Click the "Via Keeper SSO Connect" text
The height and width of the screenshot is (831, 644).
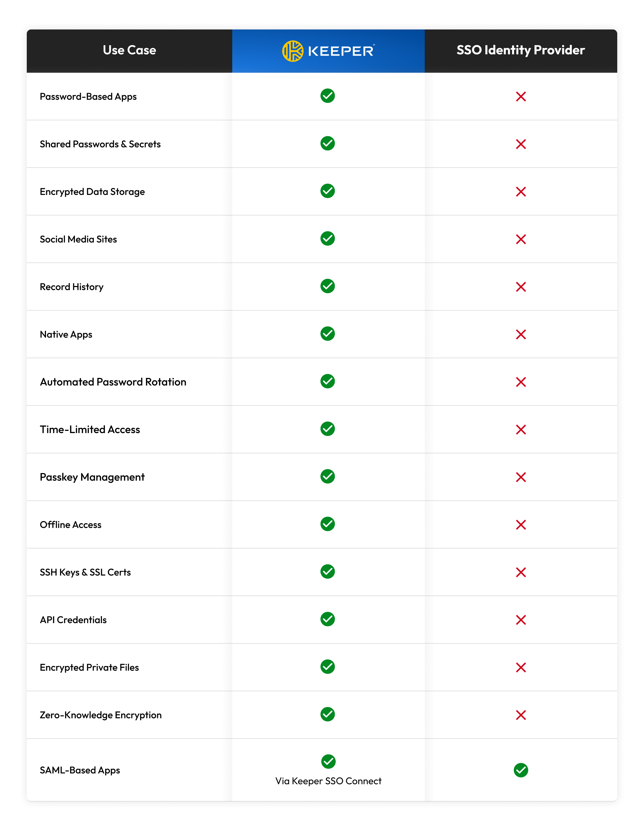[328, 781]
